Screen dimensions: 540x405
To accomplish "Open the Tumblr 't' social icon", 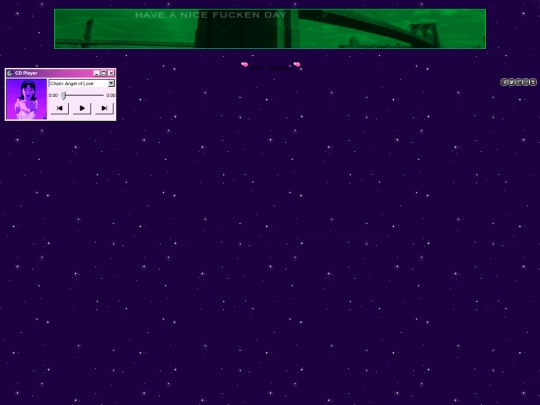I will click(533, 82).
